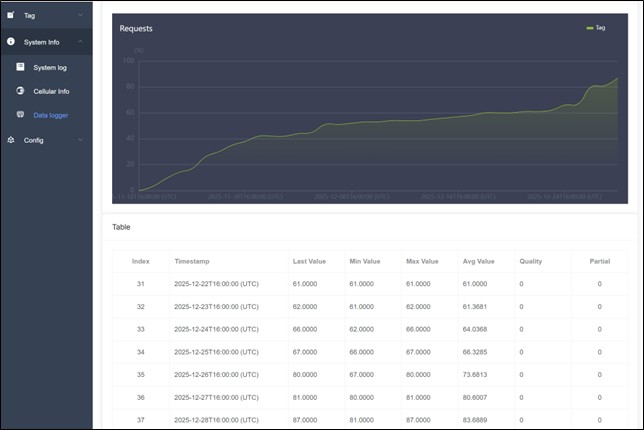Click the Data logger icon
The image size is (644, 430).
20,115
